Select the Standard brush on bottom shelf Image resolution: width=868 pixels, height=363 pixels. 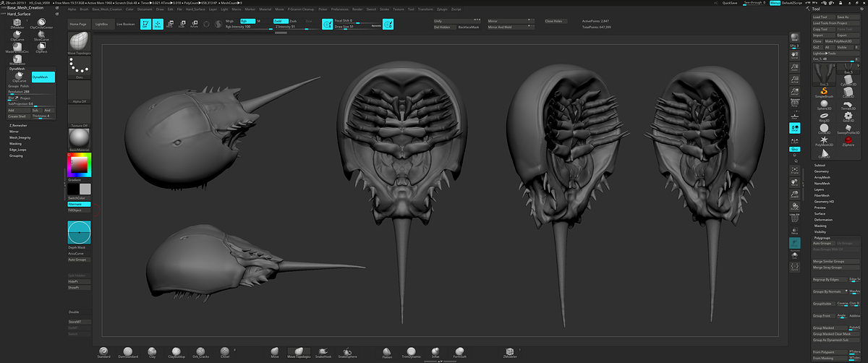pos(104,352)
